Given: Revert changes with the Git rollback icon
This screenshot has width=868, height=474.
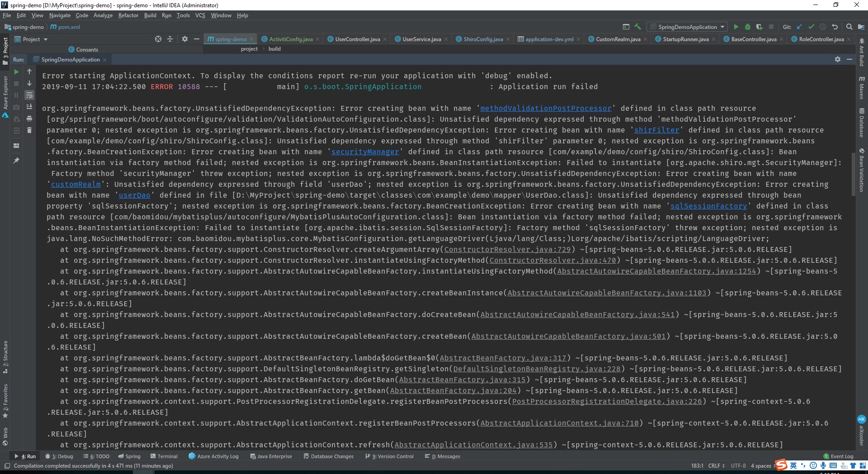Looking at the screenshot, I should (835, 27).
